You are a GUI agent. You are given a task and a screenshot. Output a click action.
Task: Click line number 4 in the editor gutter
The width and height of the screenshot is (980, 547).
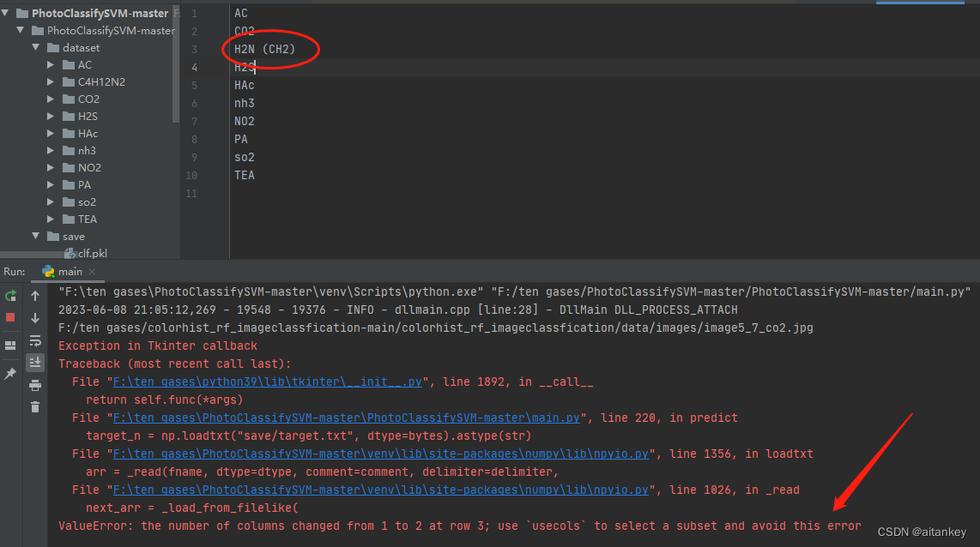tap(193, 67)
